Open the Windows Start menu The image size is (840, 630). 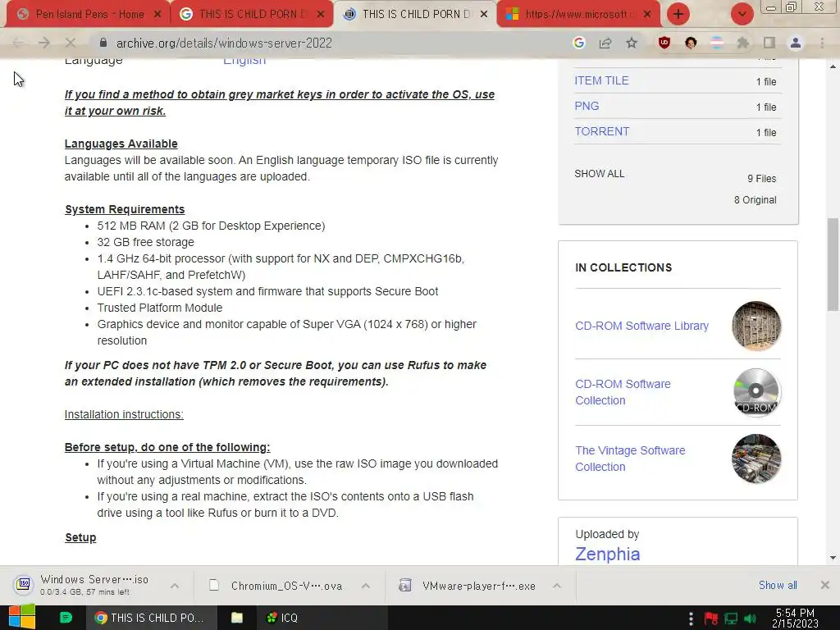(x=22, y=618)
